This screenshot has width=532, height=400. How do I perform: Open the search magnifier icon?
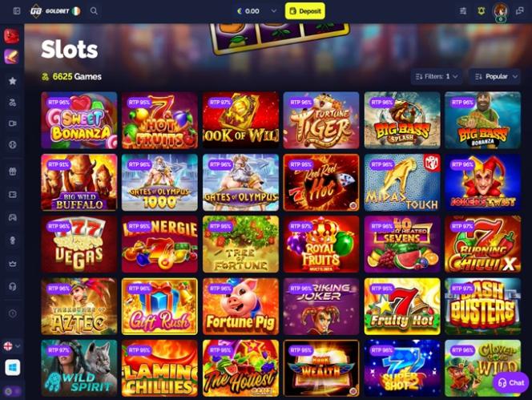pos(94,11)
